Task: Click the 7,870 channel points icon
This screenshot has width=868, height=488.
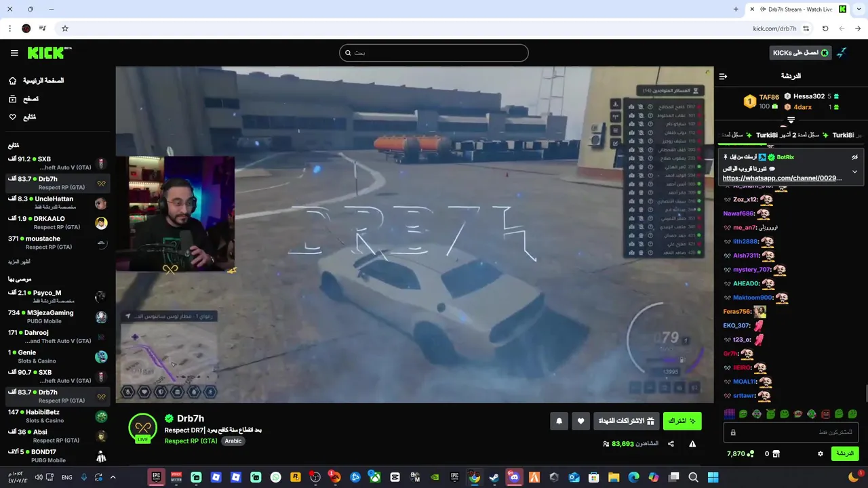Action: click(750, 453)
